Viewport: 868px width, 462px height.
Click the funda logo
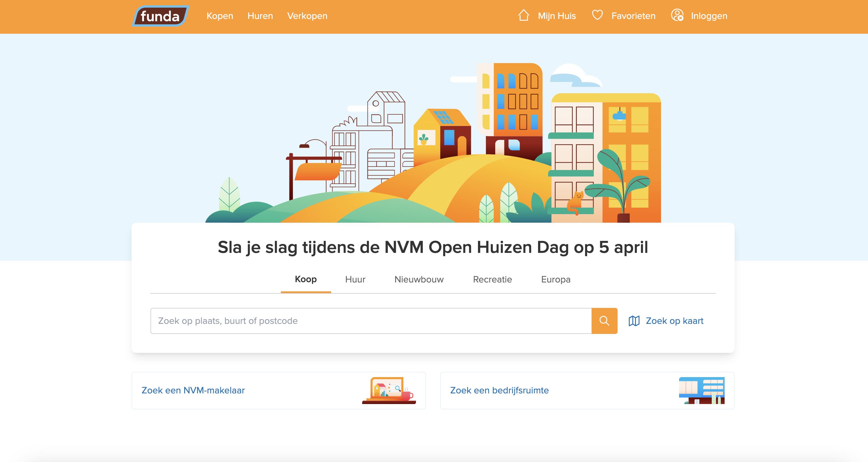[161, 16]
